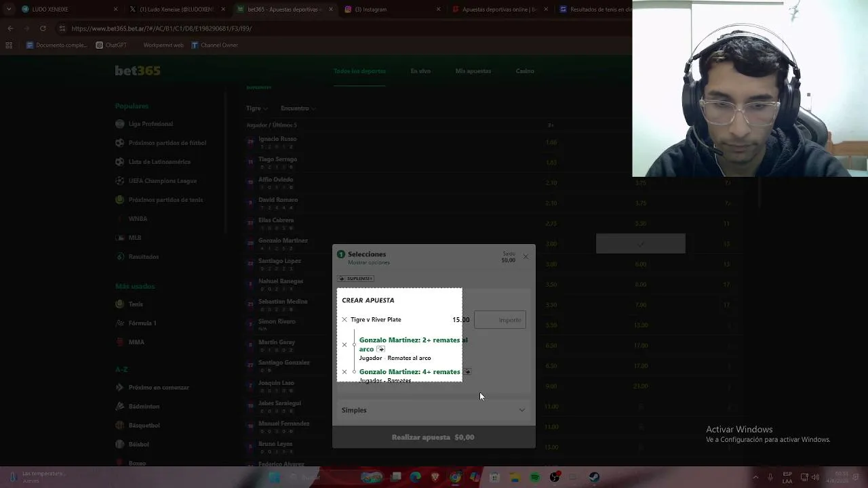Open the Tigre team dropdown
The height and width of the screenshot is (488, 868).
tap(257, 108)
